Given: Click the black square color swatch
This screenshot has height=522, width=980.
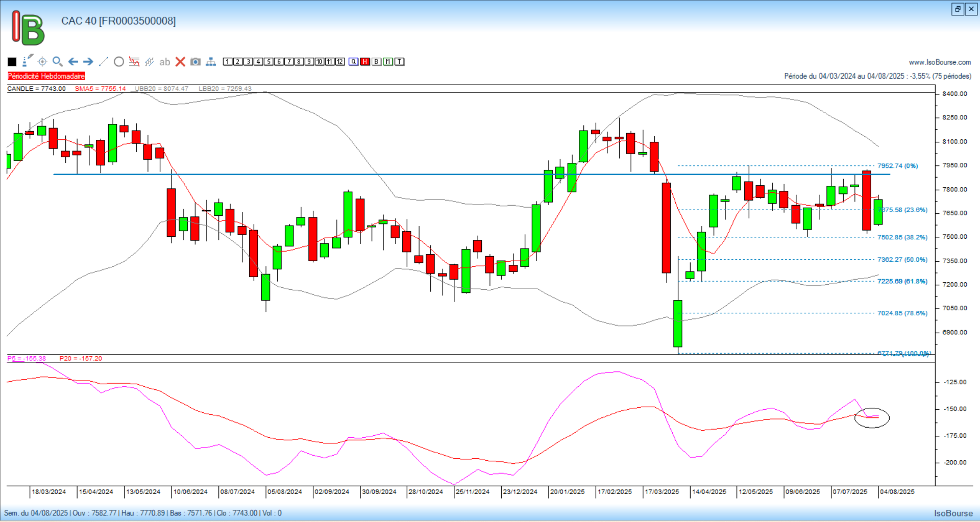Looking at the screenshot, I should pos(12,62).
